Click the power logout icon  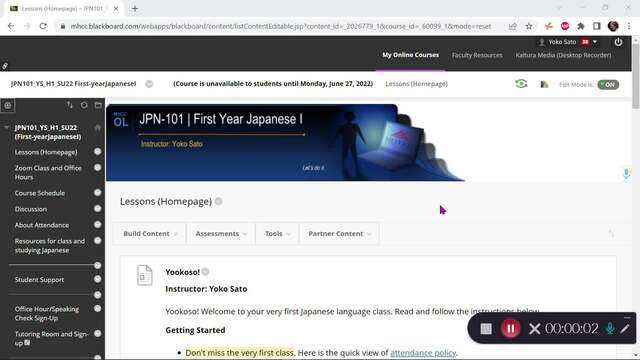(618, 42)
